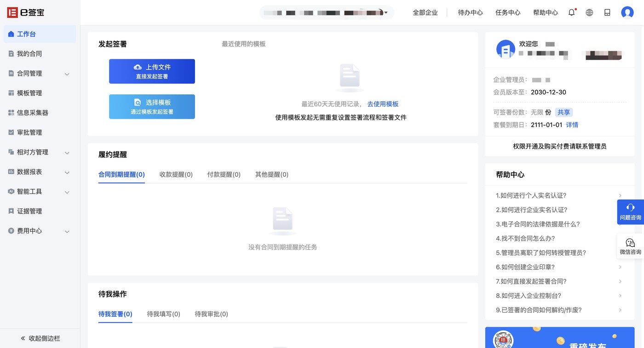Open help item 管理员离职了如何转授管理员
This screenshot has width=644, height=348.
point(541,253)
